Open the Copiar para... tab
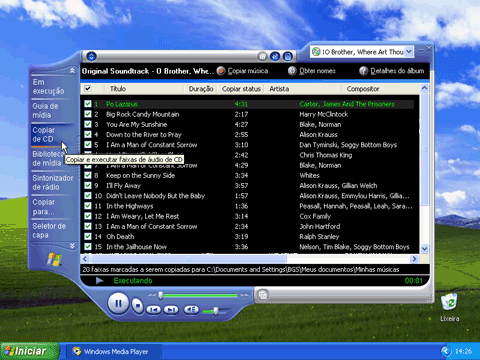480x360 pixels. (x=44, y=207)
